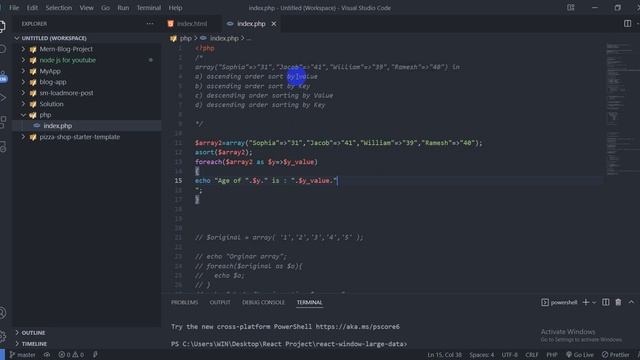Kill the terminal with trash icon
The width and height of the screenshot is (640, 360).
click(x=618, y=302)
